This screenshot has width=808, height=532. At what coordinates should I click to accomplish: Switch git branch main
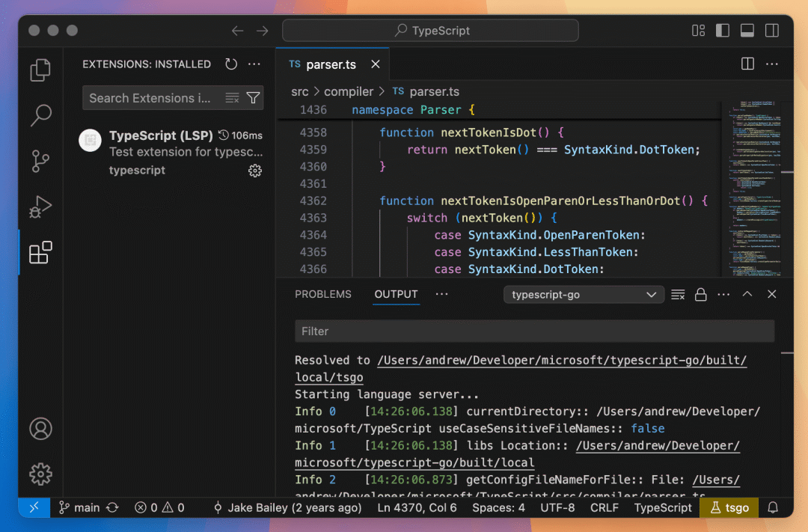click(x=79, y=508)
